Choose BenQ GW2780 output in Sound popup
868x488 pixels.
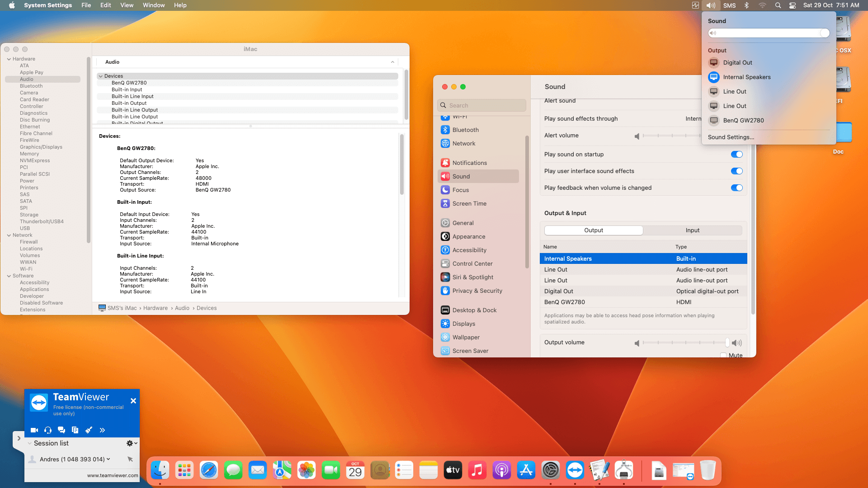pos(743,120)
